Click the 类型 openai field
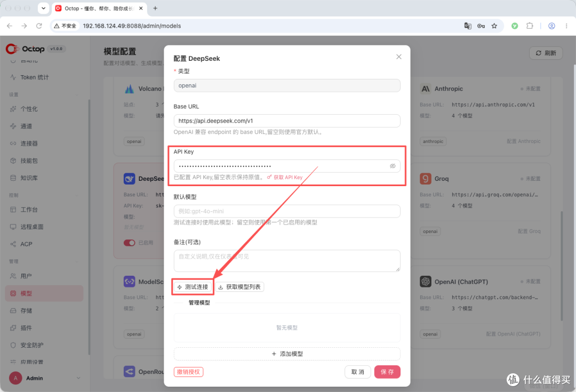The image size is (576, 392). click(287, 86)
